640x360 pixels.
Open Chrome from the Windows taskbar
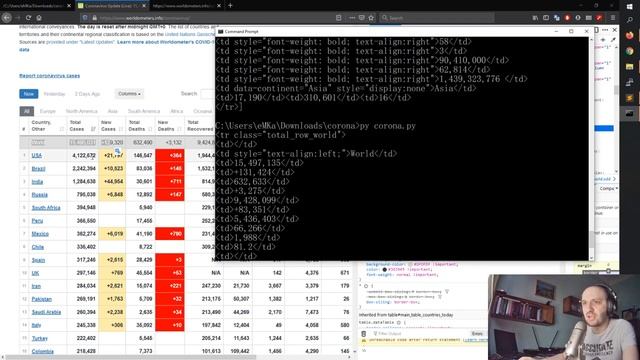coord(629,51)
